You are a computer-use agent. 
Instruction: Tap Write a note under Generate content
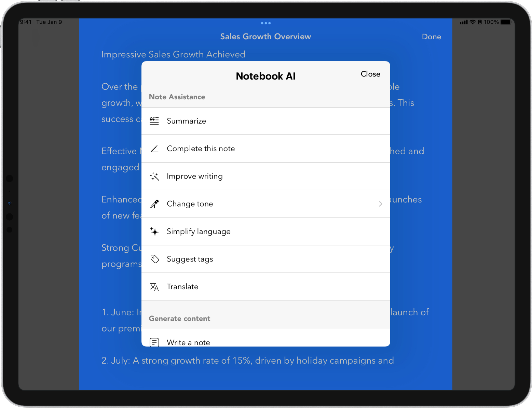coord(188,342)
